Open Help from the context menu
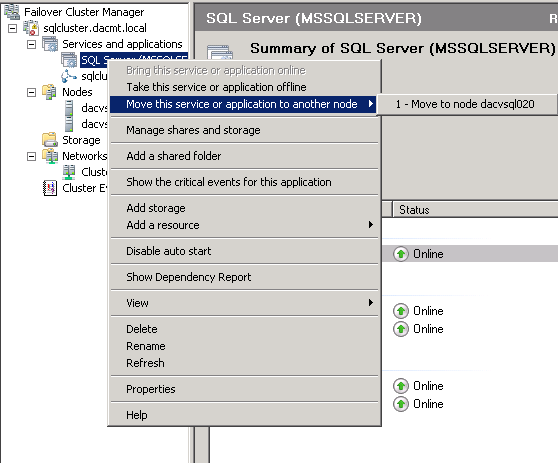 (244, 415)
